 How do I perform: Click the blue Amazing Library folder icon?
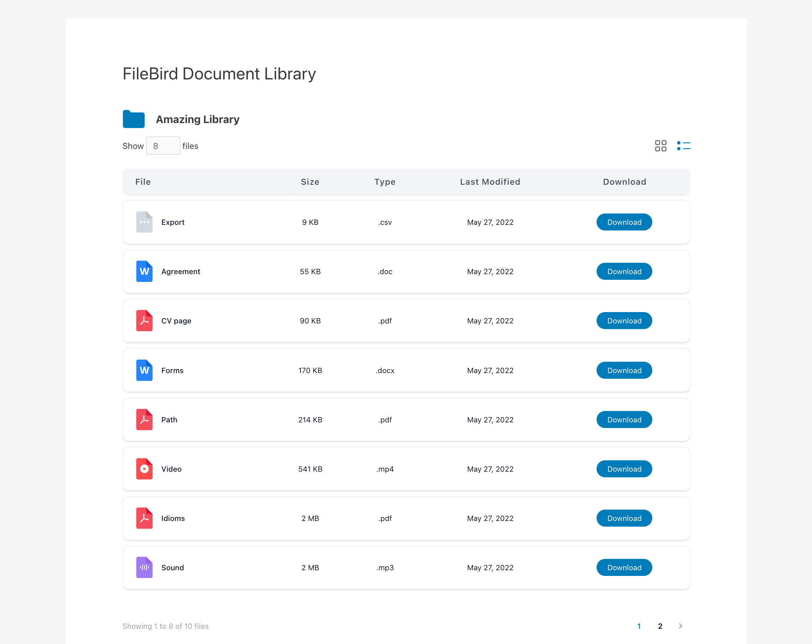click(134, 119)
